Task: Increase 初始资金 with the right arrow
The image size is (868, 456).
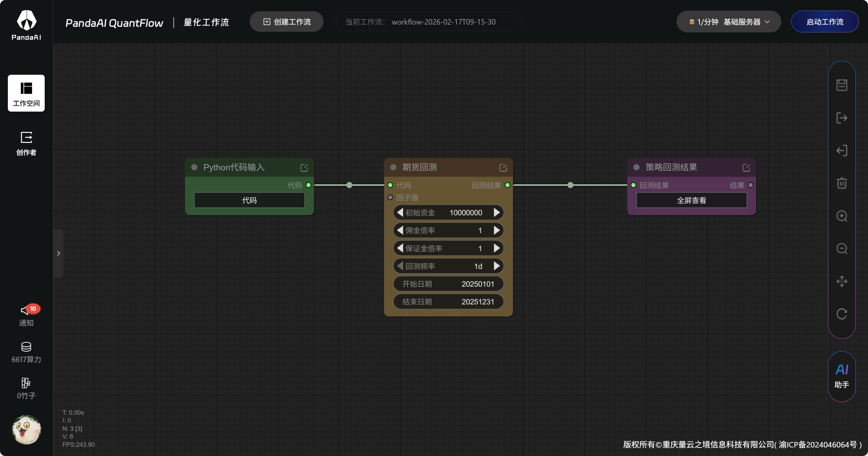Action: click(x=497, y=212)
